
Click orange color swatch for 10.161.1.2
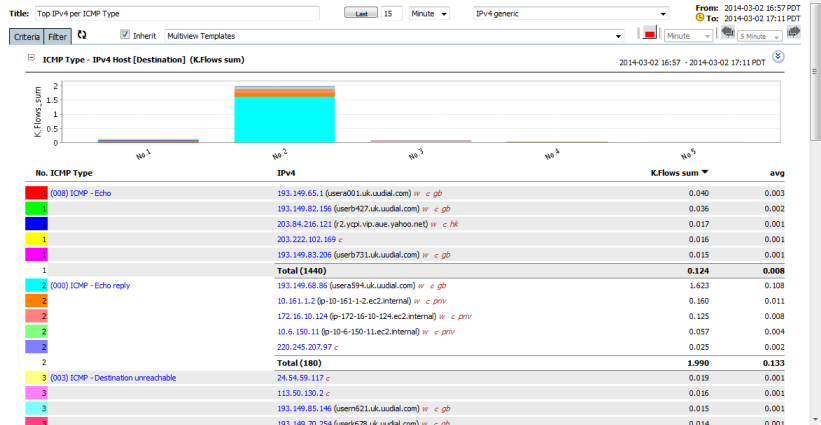[37, 300]
